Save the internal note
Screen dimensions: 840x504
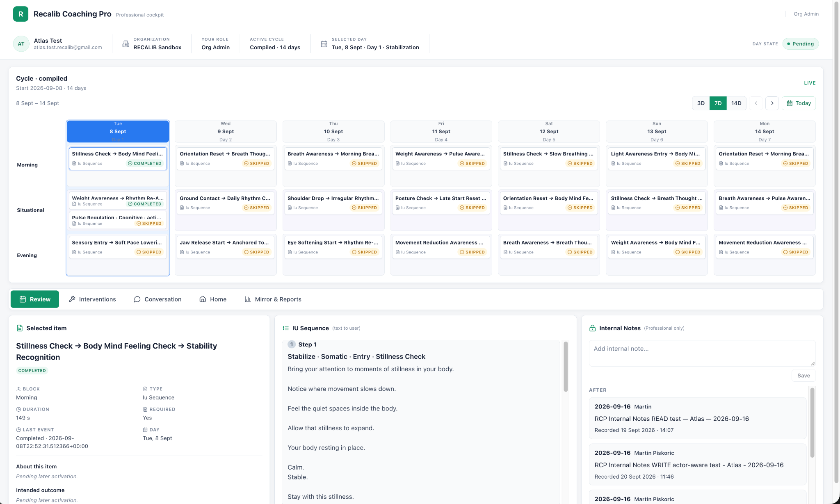coord(803,376)
